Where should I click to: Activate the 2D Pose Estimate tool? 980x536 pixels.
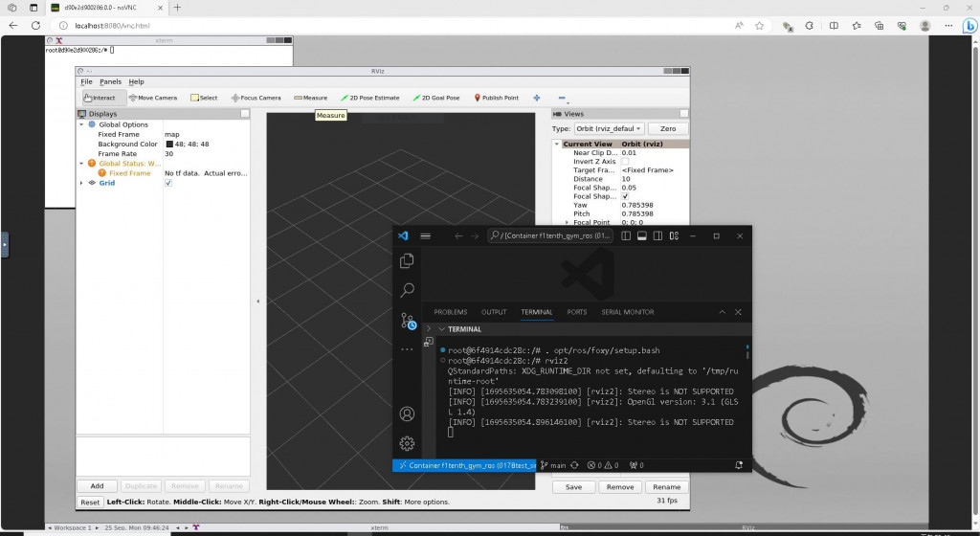point(370,98)
